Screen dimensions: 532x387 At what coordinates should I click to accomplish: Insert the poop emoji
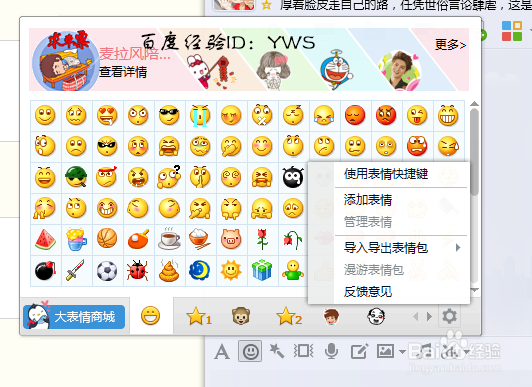169,271
